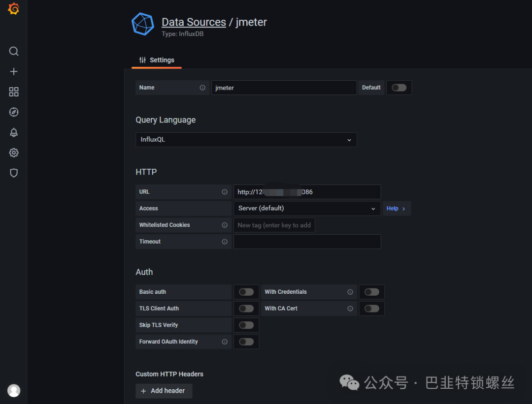Image resolution: width=532 pixels, height=404 pixels.
Task: Open the Alerting bell icon
Action: 14,132
